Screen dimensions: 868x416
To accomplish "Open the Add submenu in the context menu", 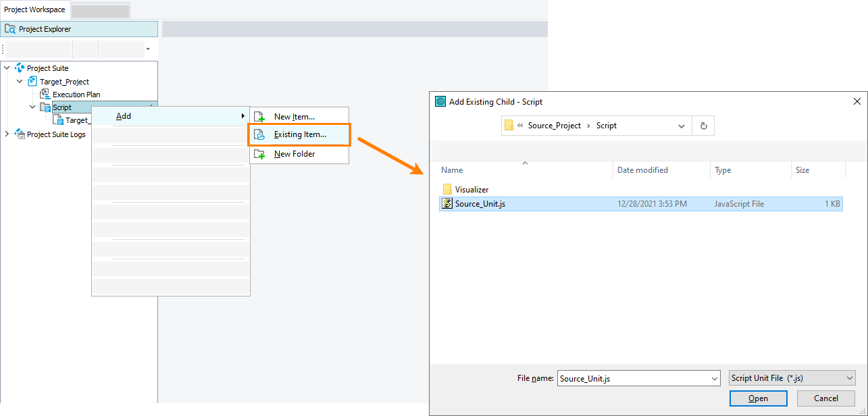I will pos(124,115).
